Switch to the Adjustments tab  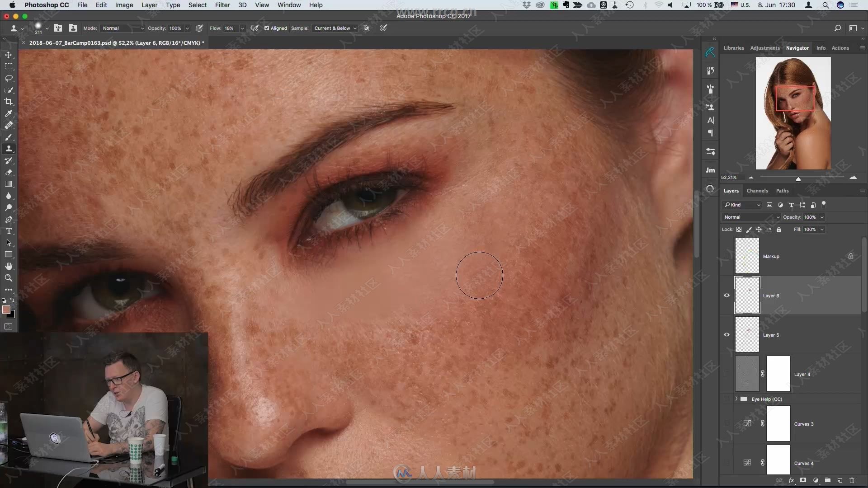[x=765, y=48]
